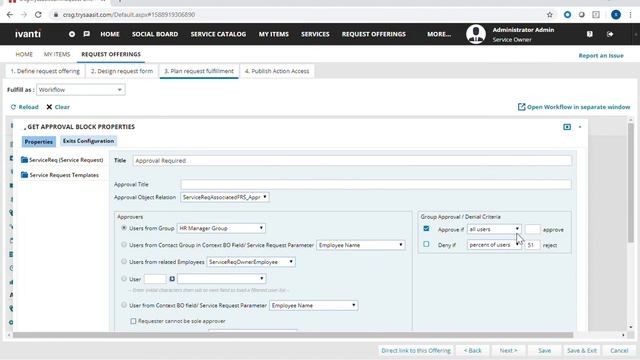The height and width of the screenshot is (360, 640).
Task: Click the Approval Title input field
Action: tap(376, 184)
